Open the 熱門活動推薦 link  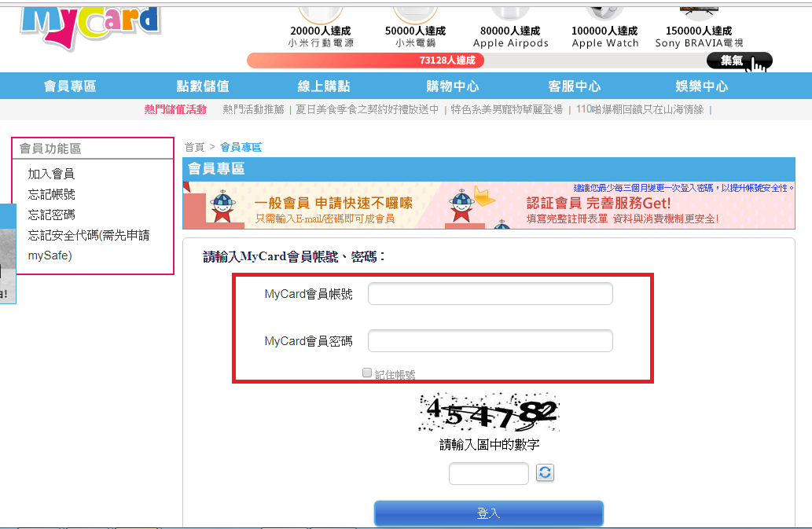(x=254, y=110)
